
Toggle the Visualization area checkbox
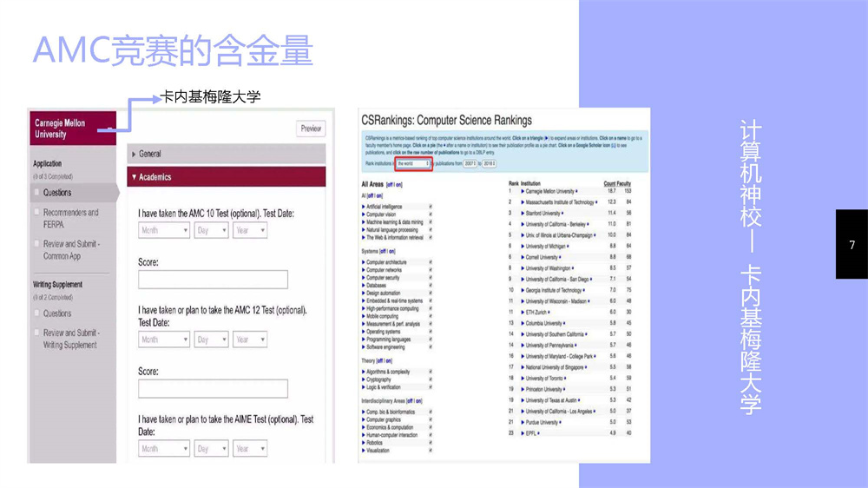pos(431,451)
